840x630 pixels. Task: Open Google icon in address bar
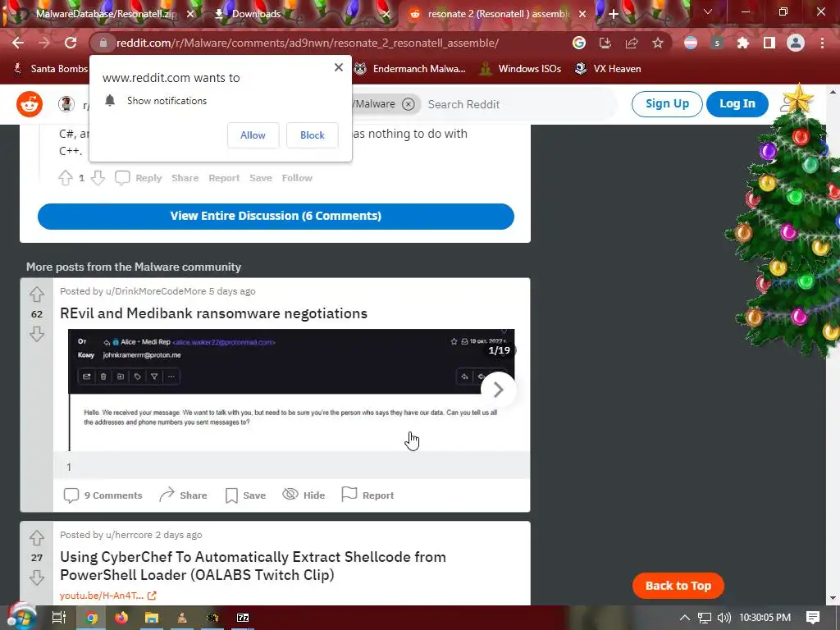[x=578, y=43]
